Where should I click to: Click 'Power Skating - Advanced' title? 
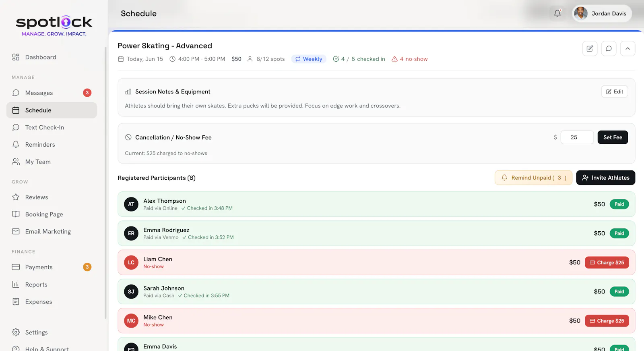click(x=165, y=46)
